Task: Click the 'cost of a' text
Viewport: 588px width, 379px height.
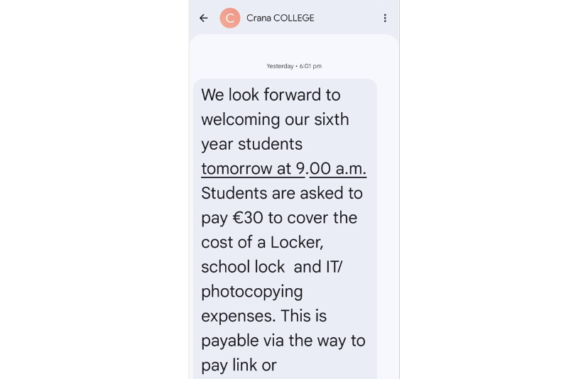Action: (x=233, y=242)
